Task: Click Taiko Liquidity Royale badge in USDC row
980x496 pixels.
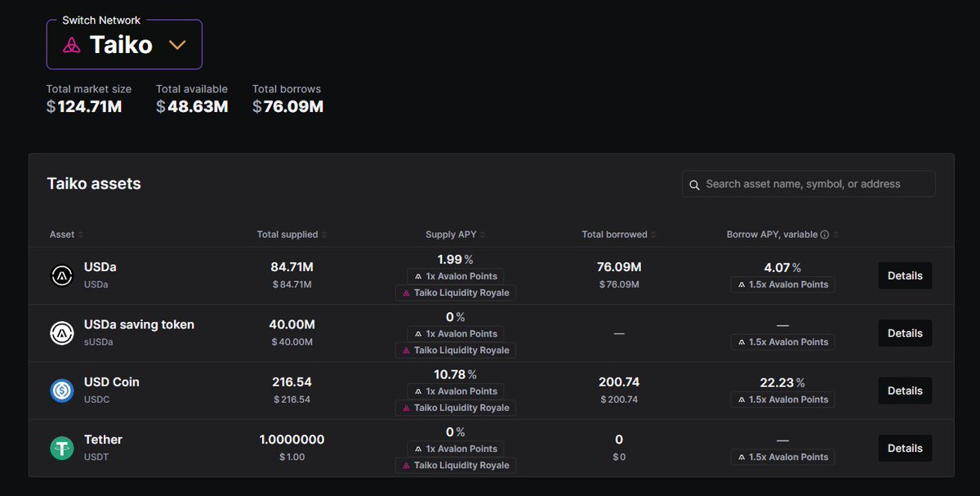Action: [456, 407]
